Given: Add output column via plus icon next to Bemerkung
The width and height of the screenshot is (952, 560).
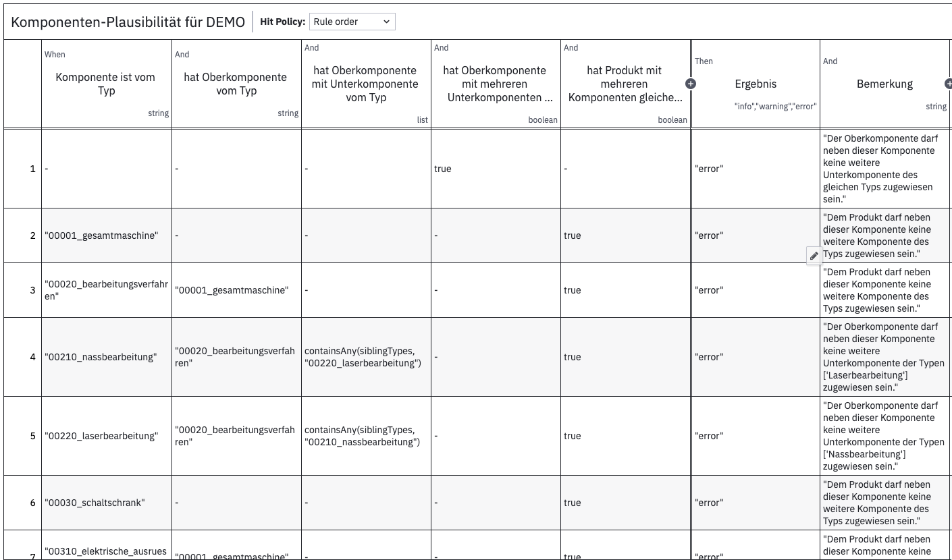Looking at the screenshot, I should click(x=948, y=84).
